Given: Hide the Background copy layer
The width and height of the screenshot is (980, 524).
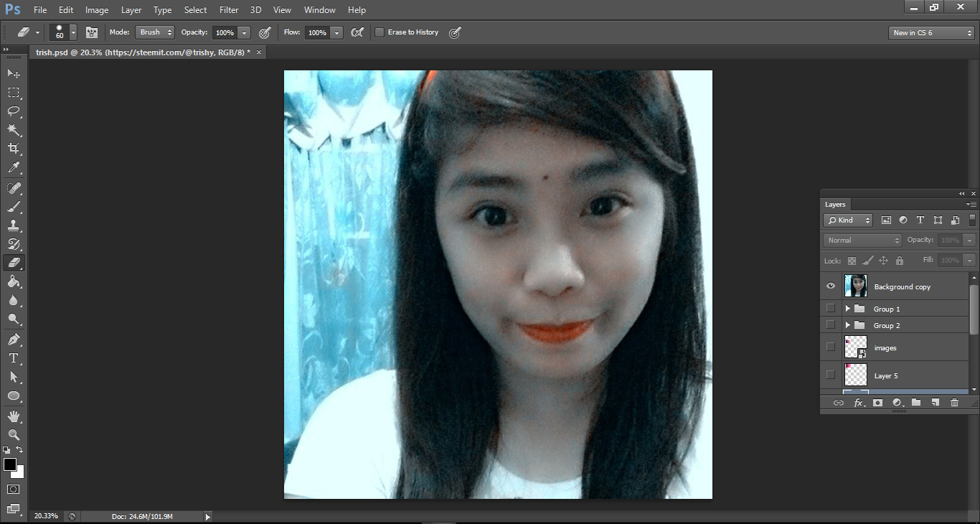Looking at the screenshot, I should coord(831,286).
